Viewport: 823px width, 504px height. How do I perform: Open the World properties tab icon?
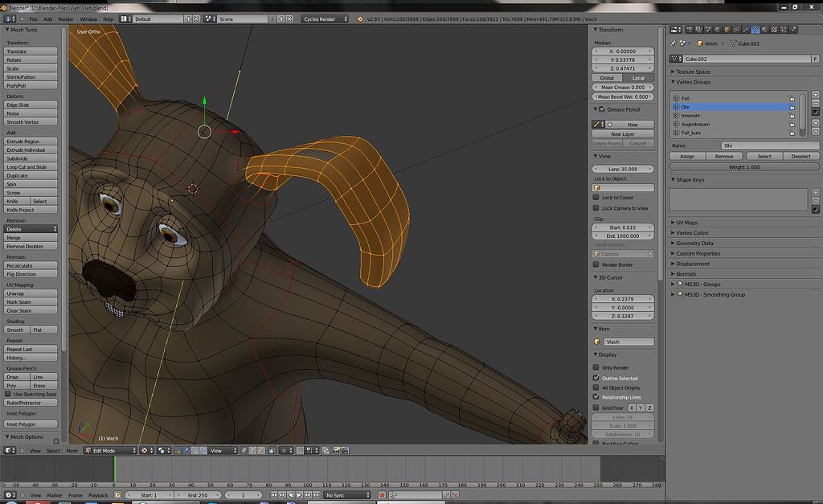tap(718, 30)
